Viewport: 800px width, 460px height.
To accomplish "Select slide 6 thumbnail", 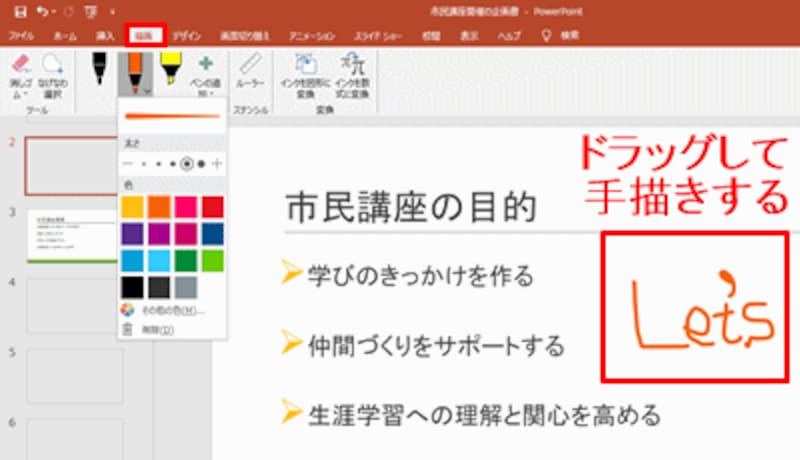I will pos(74,439).
